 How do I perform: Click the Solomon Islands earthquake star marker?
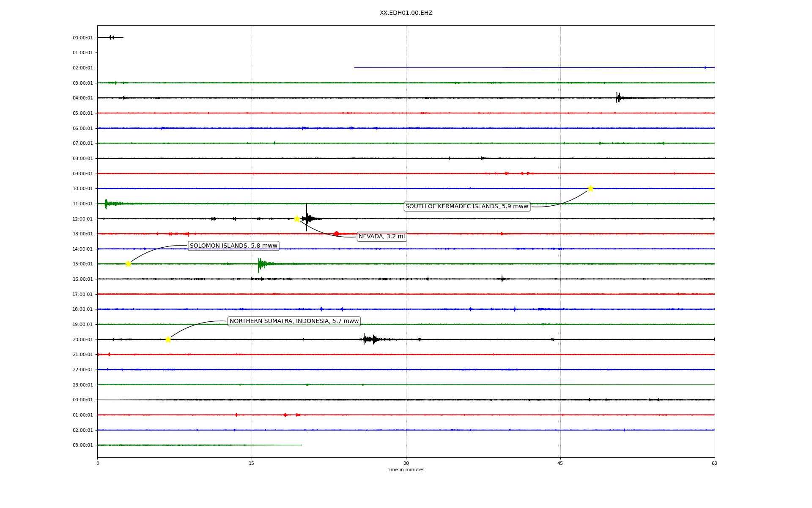[x=128, y=264]
